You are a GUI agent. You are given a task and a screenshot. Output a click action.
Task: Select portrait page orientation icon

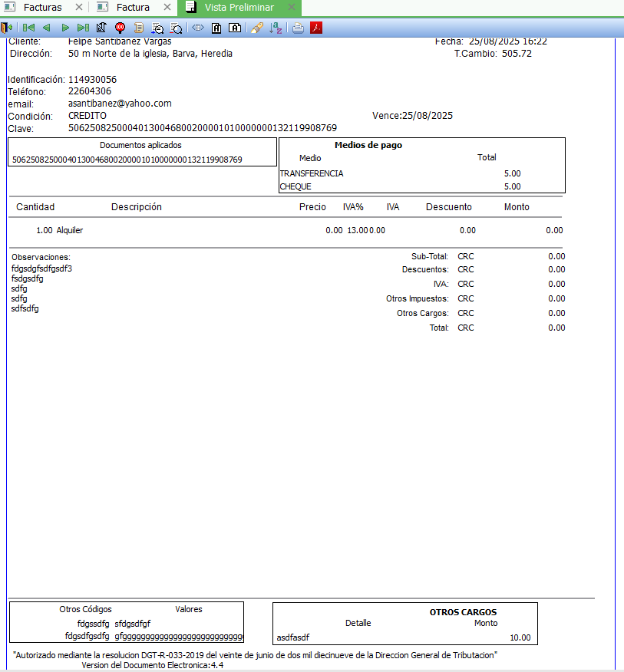(216, 28)
